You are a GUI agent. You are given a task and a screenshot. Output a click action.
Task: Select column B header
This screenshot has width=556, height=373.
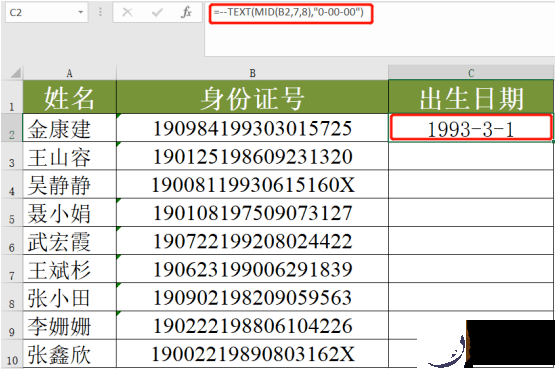[x=252, y=73]
